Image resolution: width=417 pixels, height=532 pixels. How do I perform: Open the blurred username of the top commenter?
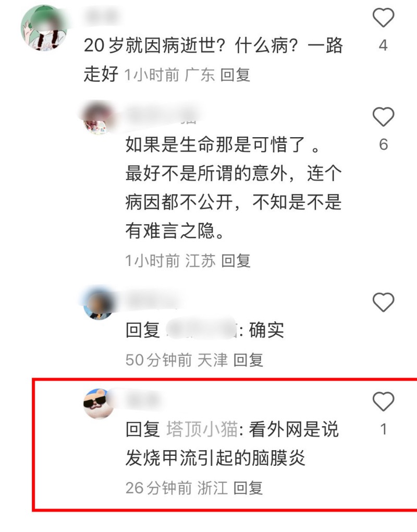(x=102, y=16)
